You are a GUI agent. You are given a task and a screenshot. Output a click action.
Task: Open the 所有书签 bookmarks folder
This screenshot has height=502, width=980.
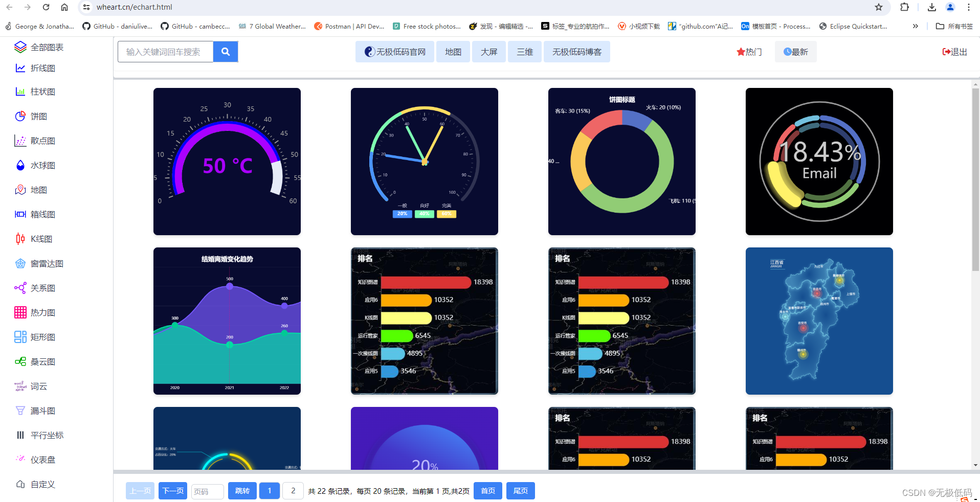(x=954, y=26)
